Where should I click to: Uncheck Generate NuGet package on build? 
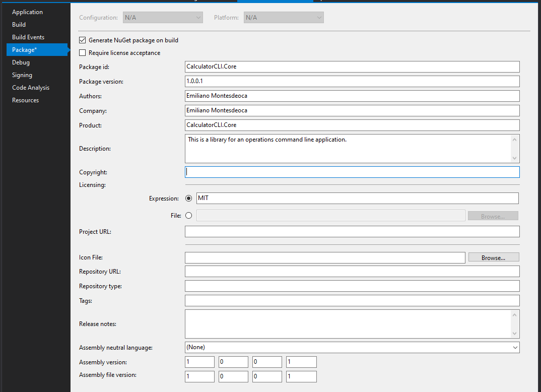pos(83,40)
